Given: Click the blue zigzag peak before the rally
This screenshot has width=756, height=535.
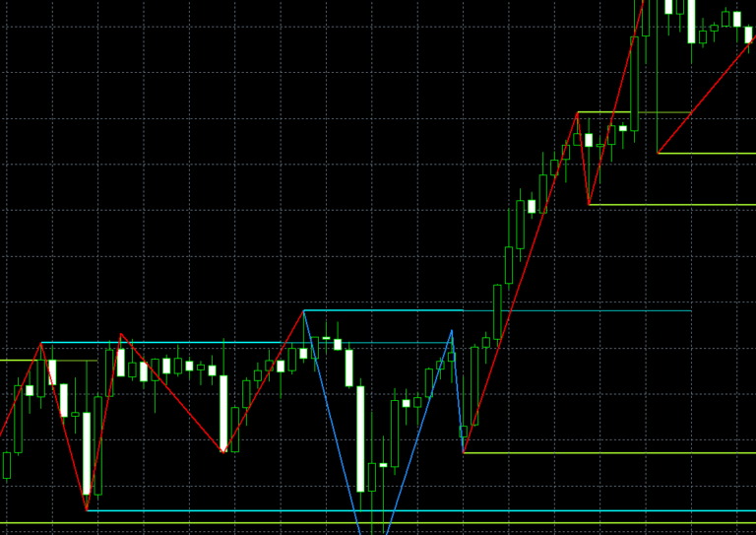Looking at the screenshot, I should tap(452, 330).
